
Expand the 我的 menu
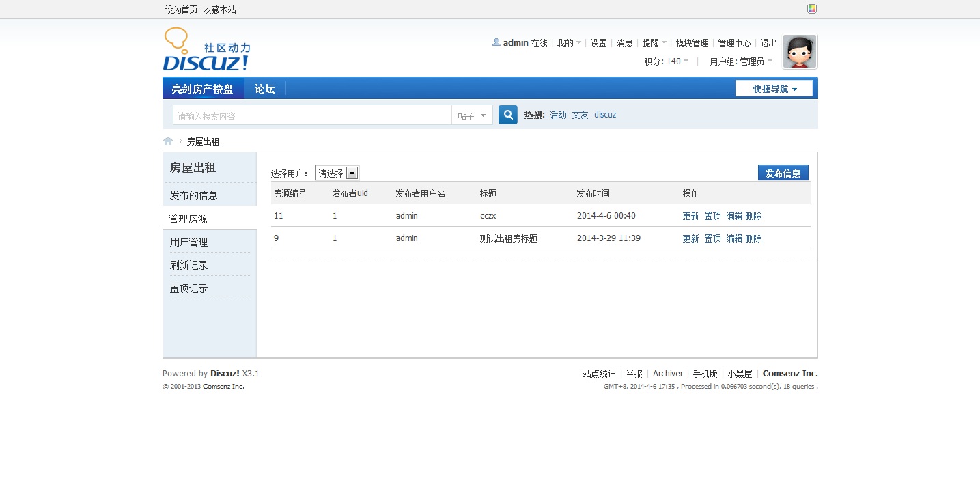click(568, 43)
